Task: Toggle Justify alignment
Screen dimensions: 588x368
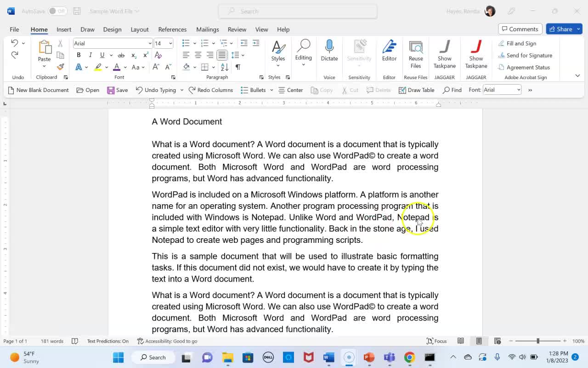Action: (222, 55)
